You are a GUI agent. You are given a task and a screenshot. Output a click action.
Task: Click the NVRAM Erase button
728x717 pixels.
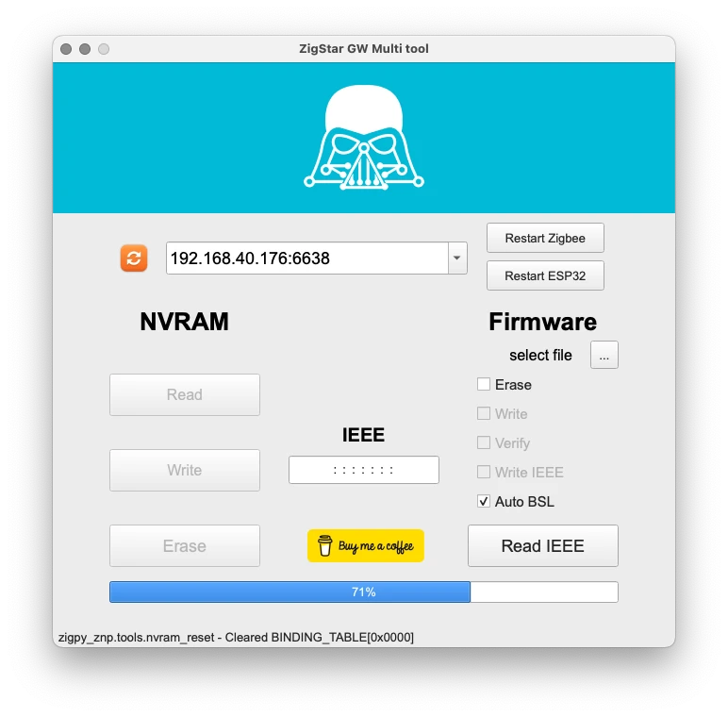tap(185, 546)
